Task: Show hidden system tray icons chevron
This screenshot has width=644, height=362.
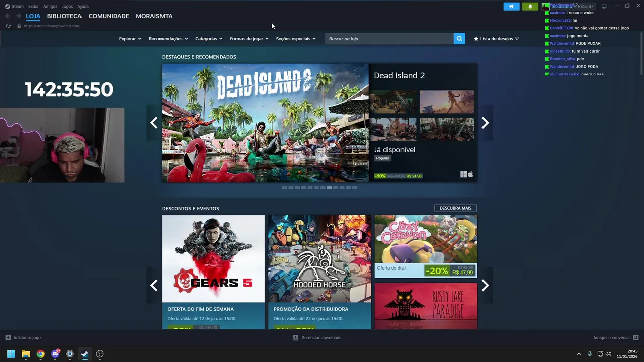Action: 579,354
